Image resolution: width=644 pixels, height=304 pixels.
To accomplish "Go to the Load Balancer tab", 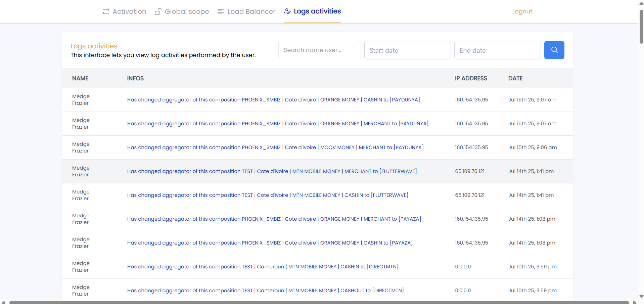I will coord(251,12).
